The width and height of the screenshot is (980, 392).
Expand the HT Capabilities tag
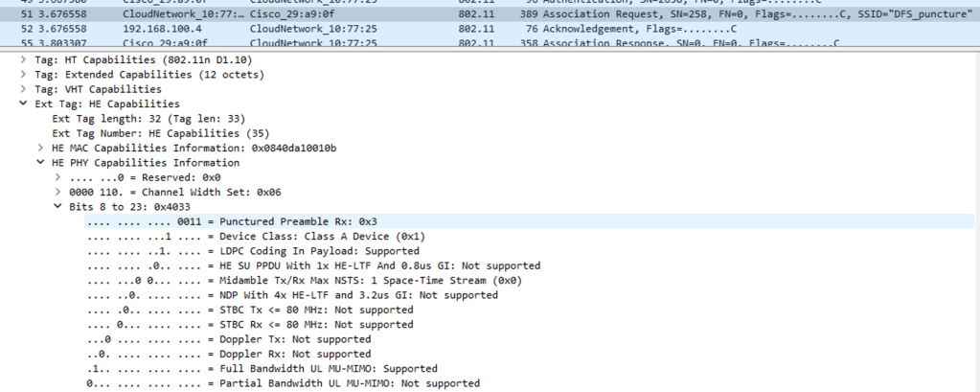pos(23,59)
